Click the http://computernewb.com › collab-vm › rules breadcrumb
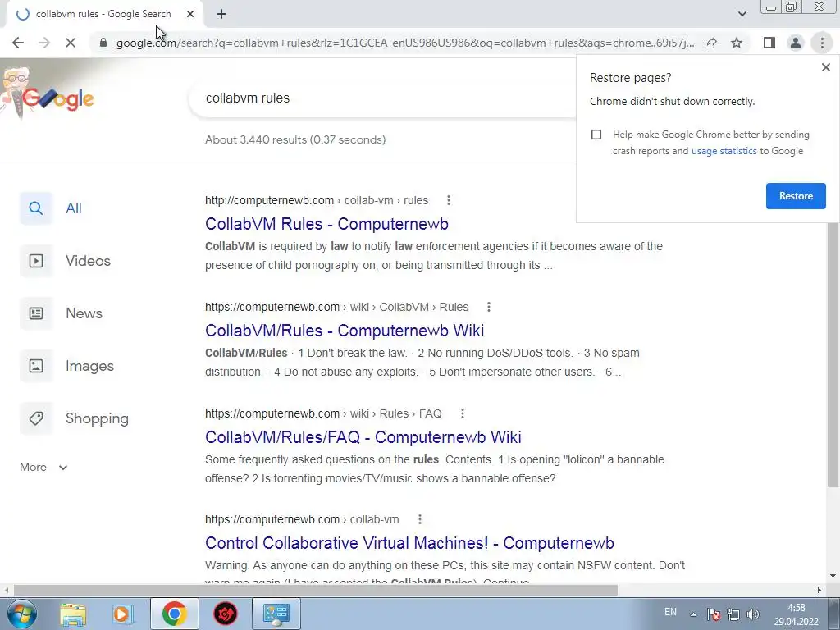This screenshot has height=630, width=840. (x=317, y=200)
